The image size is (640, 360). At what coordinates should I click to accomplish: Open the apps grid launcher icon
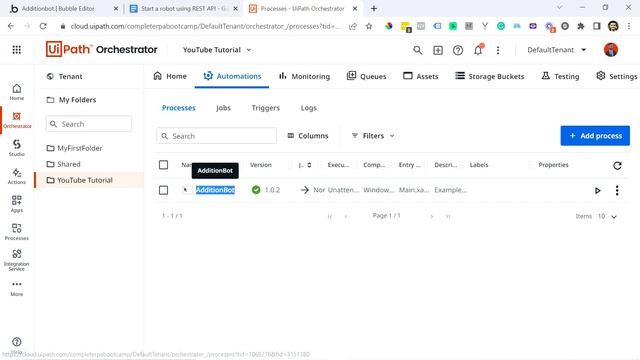click(x=16, y=50)
